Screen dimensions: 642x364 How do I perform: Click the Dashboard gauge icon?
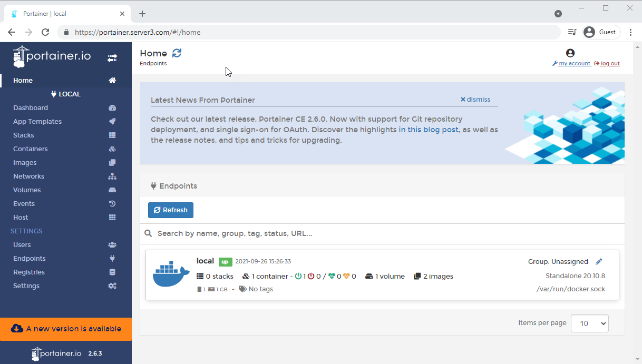pos(112,108)
